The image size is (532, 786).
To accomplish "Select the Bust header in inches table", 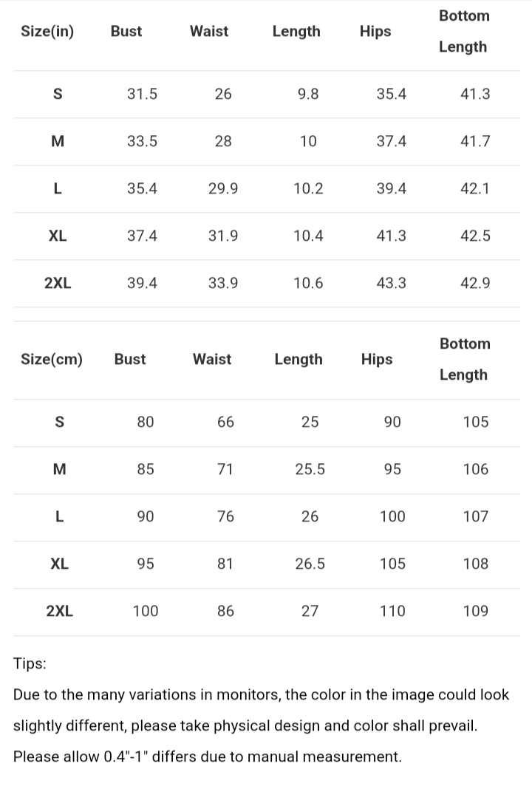I will click(x=126, y=32).
